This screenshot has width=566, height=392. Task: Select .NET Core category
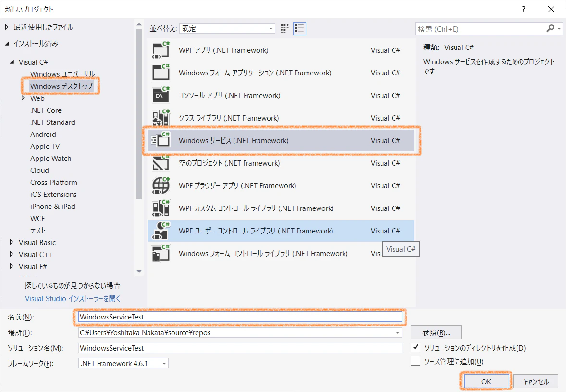pos(46,110)
